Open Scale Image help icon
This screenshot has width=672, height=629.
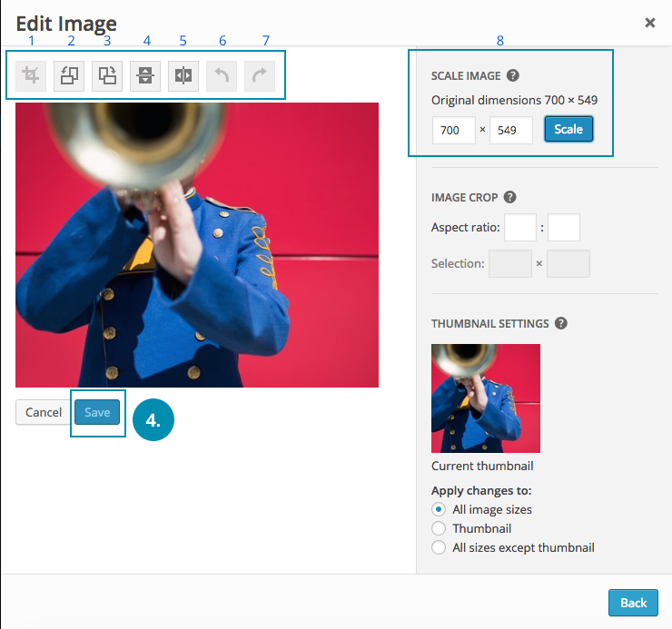513,76
